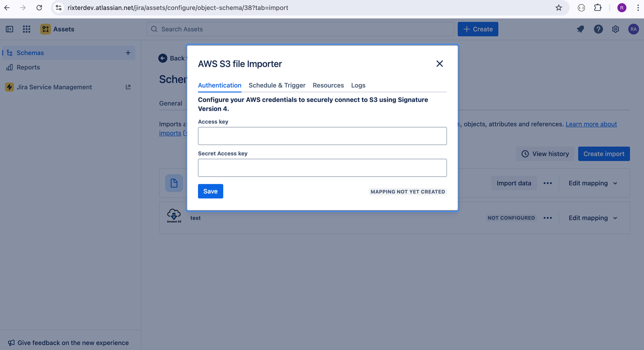Screen dimensions: 644x350
Task: Click the blue Create button
Action: (478, 29)
